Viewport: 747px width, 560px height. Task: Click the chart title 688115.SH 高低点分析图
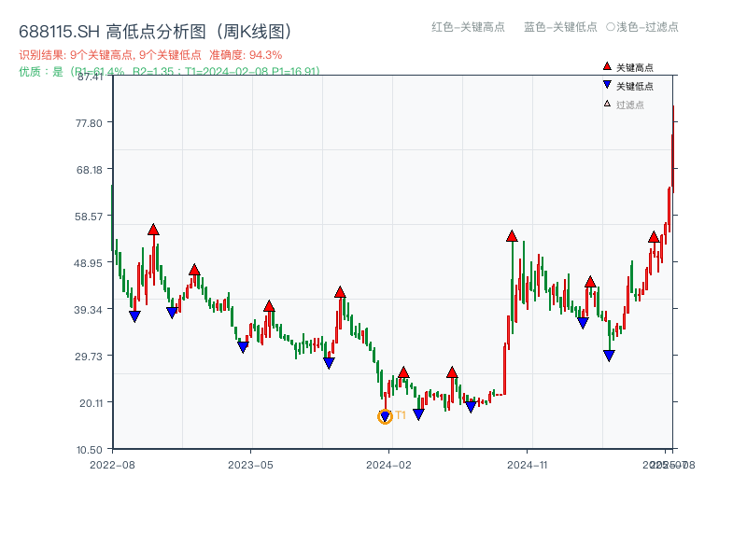(155, 32)
